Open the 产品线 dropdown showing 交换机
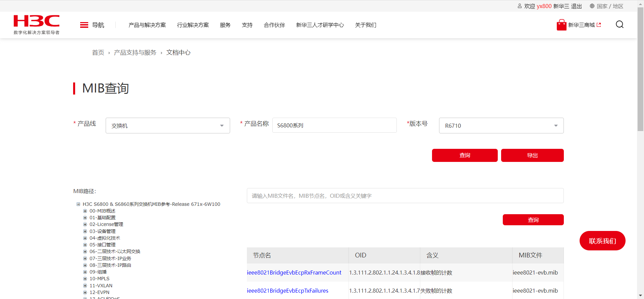This screenshot has height=299, width=644. (x=168, y=126)
